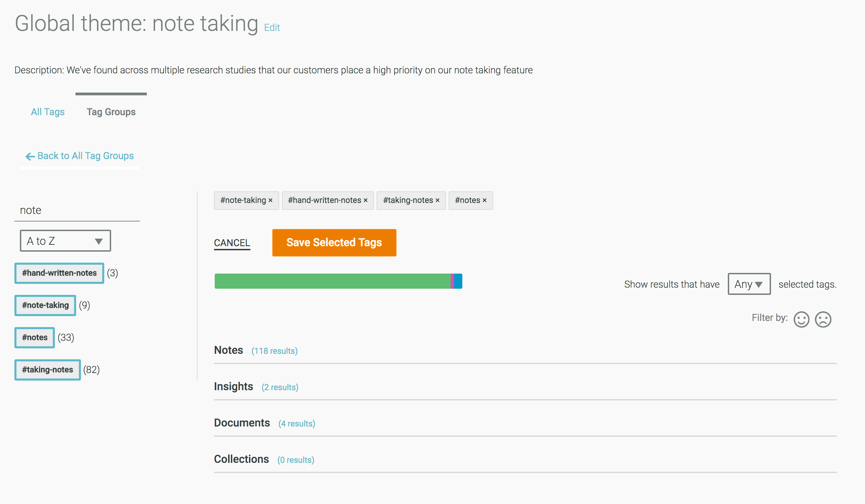Toggle the #note-taking tag in sidebar

coord(45,305)
